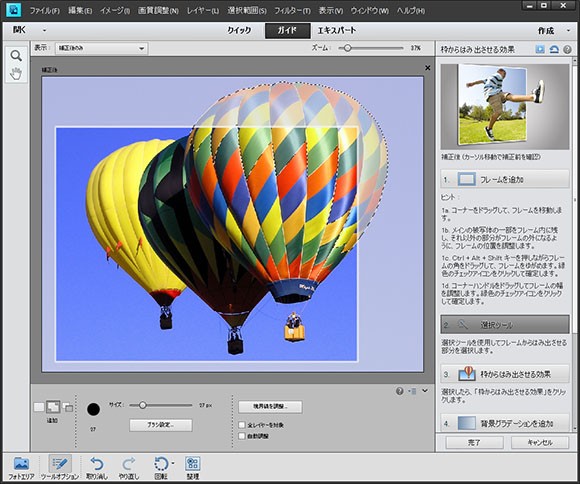The width and height of the screenshot is (580, 484).
Task: Open the ファイル menu
Action: (x=44, y=11)
